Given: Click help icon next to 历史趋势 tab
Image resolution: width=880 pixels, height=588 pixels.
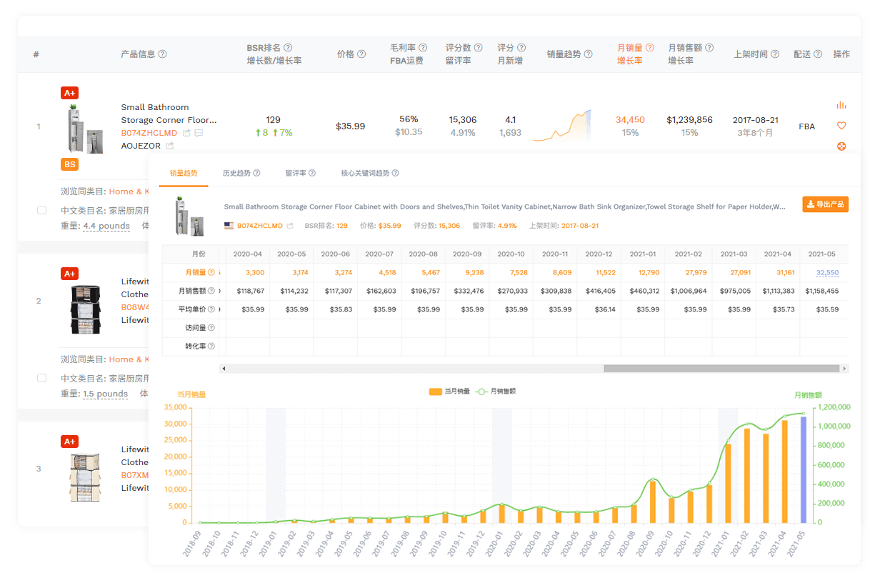Looking at the screenshot, I should tap(256, 173).
